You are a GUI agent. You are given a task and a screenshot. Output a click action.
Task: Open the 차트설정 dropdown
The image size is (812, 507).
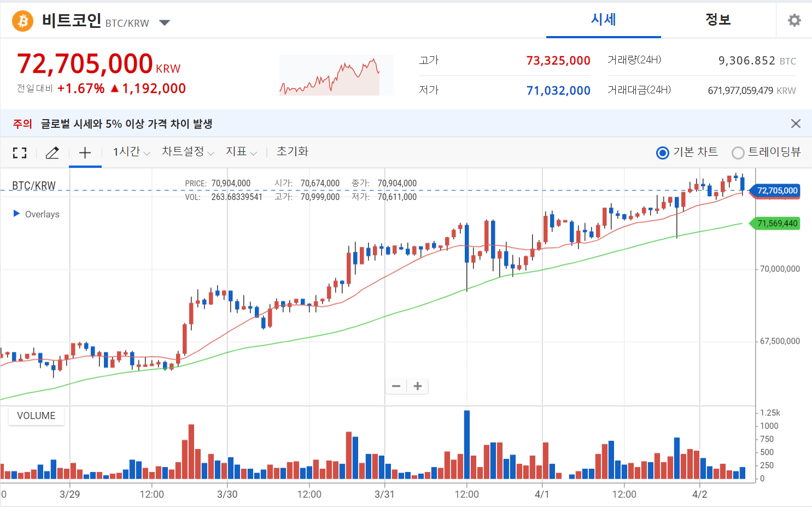(x=188, y=152)
